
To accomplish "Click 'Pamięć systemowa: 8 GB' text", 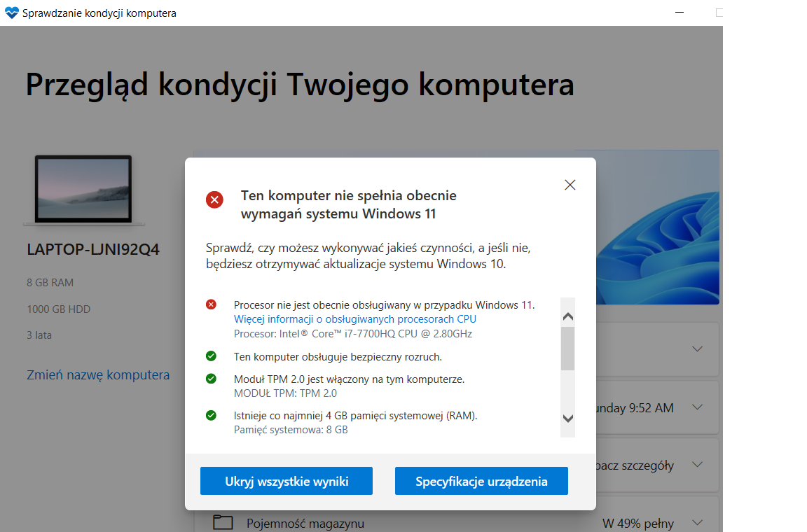I will pos(291,430).
